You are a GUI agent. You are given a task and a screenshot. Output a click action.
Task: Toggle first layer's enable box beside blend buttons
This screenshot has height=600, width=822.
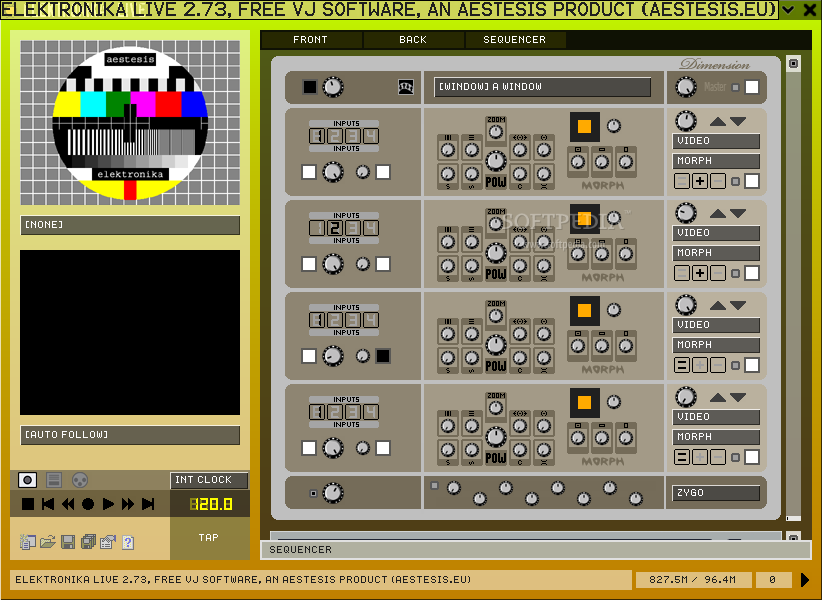(752, 181)
